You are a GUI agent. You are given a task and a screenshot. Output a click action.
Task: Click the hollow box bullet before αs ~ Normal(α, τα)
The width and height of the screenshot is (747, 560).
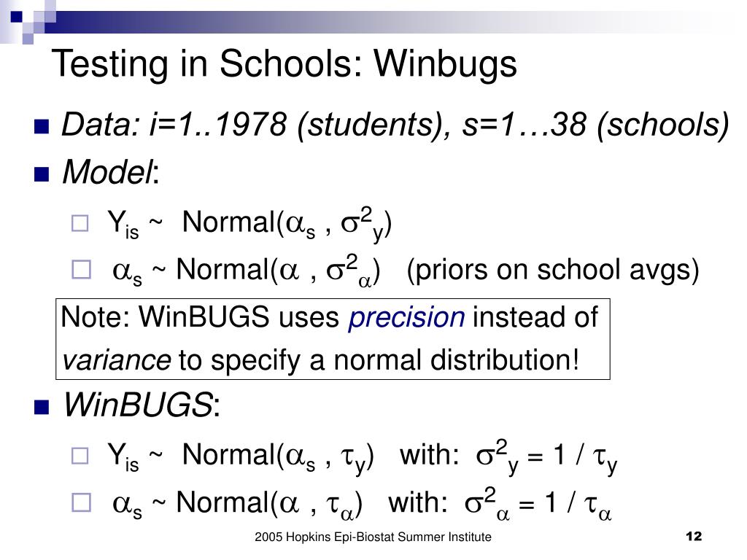pyautogui.click(x=81, y=502)
